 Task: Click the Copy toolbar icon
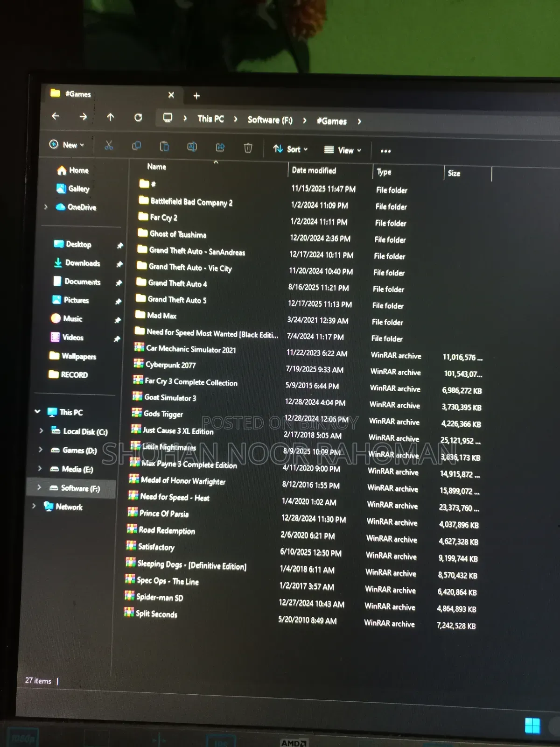pyautogui.click(x=136, y=146)
